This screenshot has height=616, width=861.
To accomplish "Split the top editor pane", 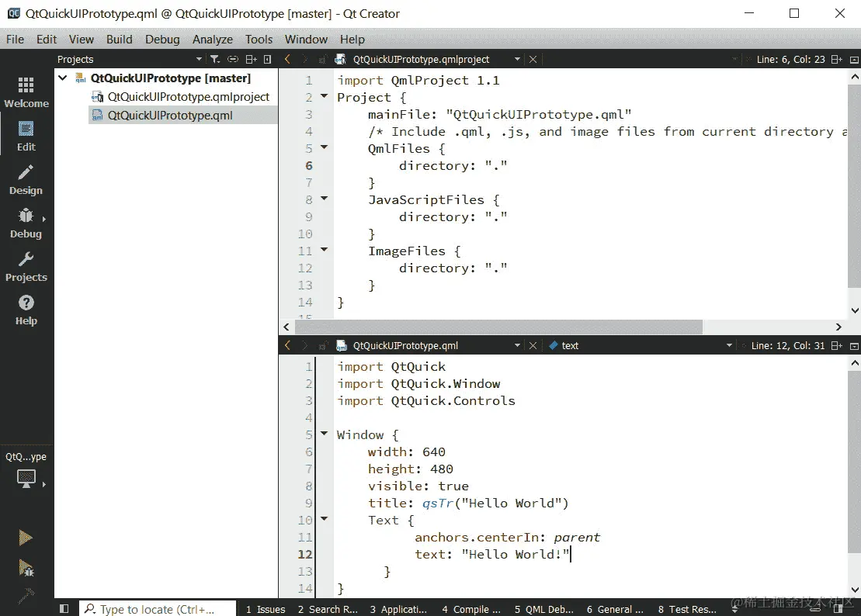I will (837, 59).
